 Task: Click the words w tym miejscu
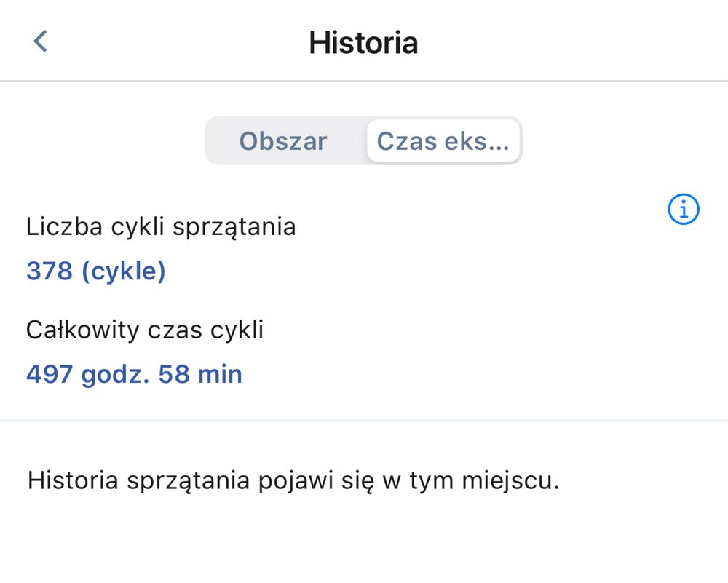click(x=471, y=480)
